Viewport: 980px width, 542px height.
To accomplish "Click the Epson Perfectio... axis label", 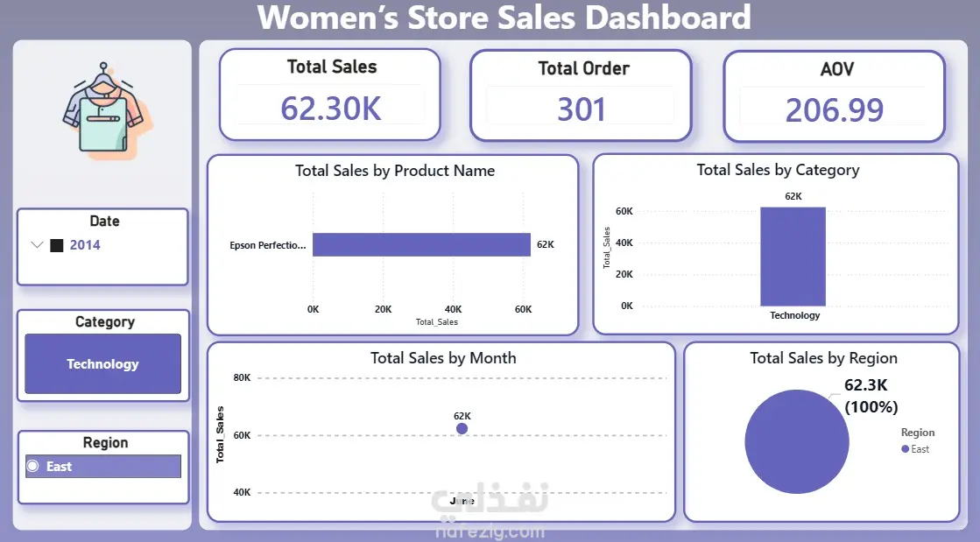I will point(267,245).
